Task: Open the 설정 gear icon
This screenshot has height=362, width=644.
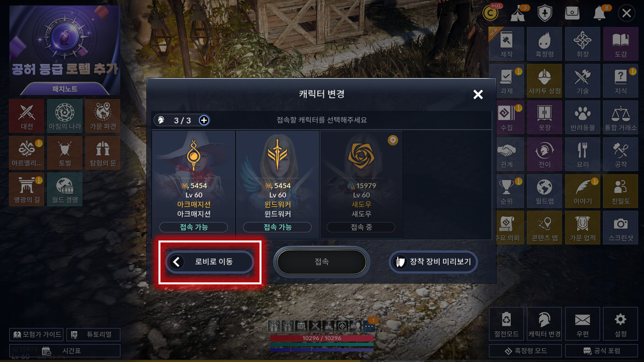Action: point(620,323)
